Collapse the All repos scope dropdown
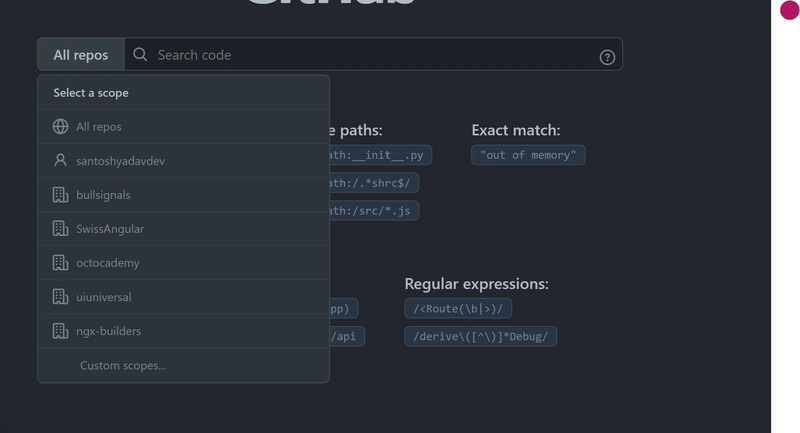The image size is (800, 433). 81,55
